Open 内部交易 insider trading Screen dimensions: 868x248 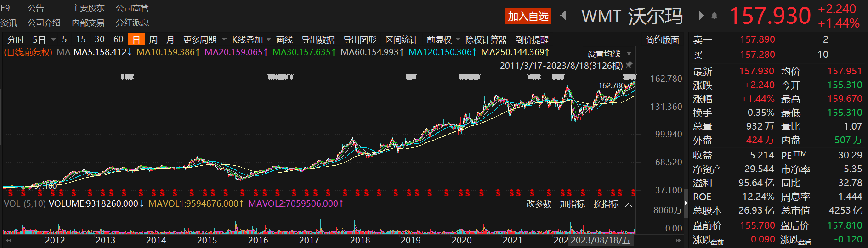[88, 23]
